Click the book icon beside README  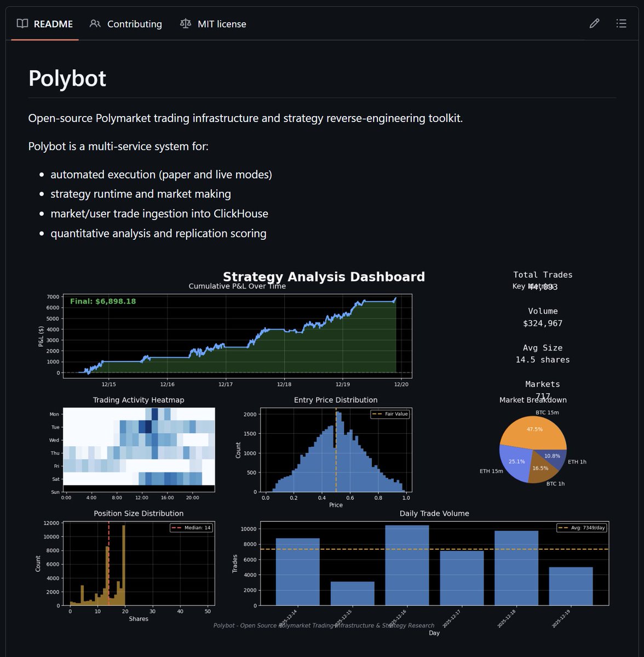click(22, 24)
